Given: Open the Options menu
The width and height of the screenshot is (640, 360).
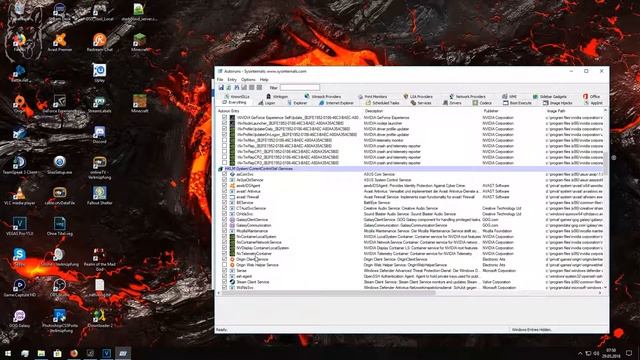Looking at the screenshot, I should (248, 80).
